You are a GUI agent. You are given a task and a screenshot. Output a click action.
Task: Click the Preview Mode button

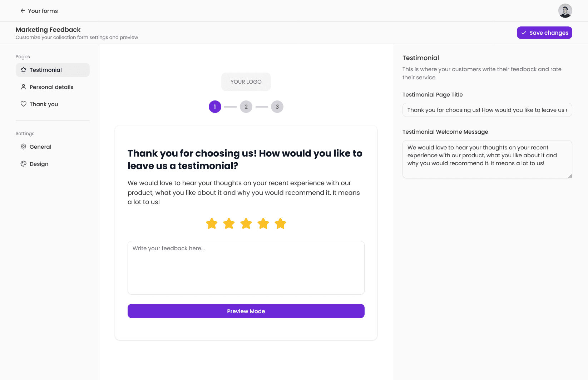[246, 311]
